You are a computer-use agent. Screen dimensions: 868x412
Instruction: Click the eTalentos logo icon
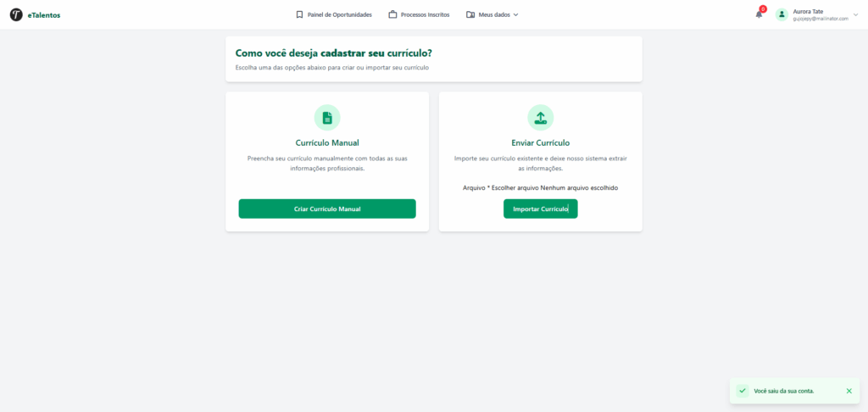pos(16,15)
